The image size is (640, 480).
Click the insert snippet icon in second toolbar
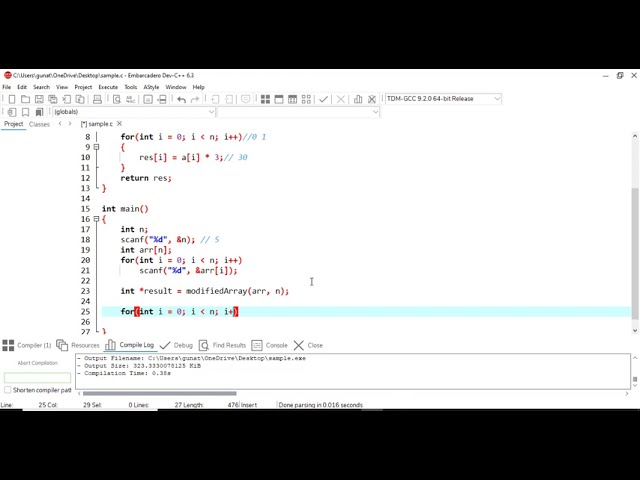click(x=12, y=112)
